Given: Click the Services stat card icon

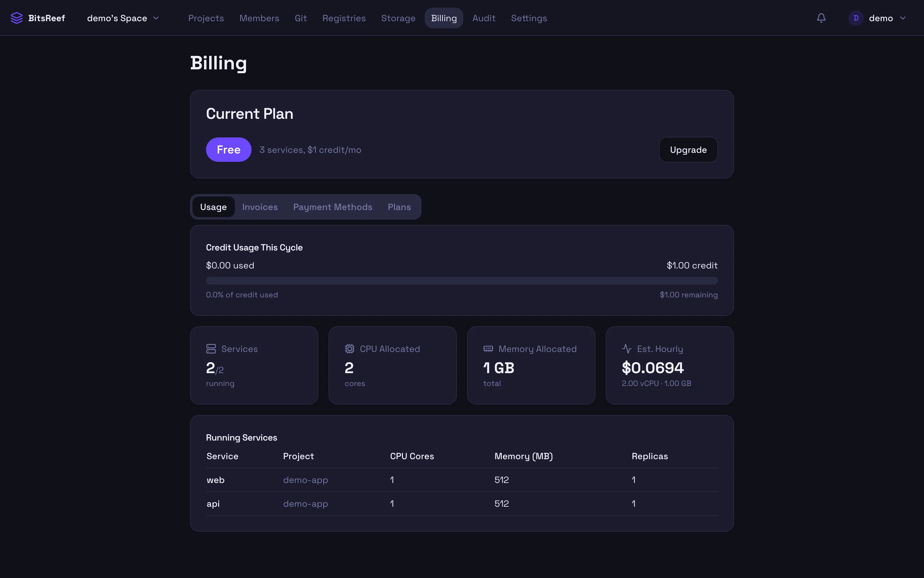Looking at the screenshot, I should [211, 349].
